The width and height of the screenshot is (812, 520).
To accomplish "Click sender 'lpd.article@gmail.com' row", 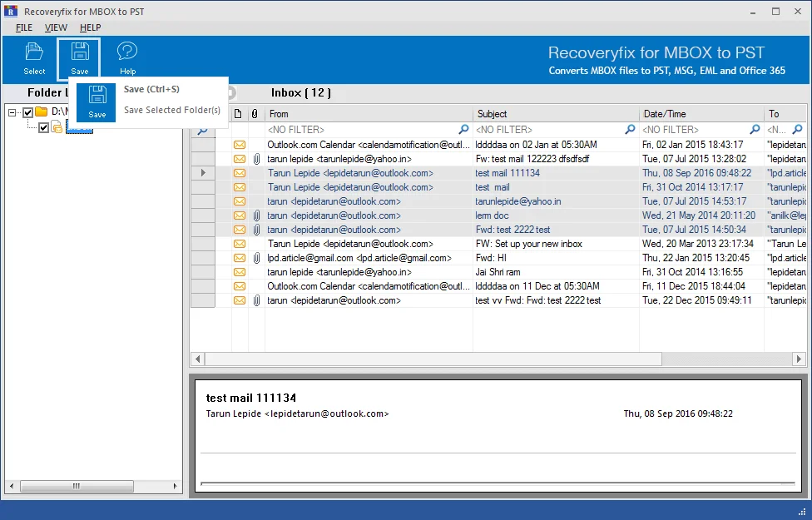I will 359,258.
